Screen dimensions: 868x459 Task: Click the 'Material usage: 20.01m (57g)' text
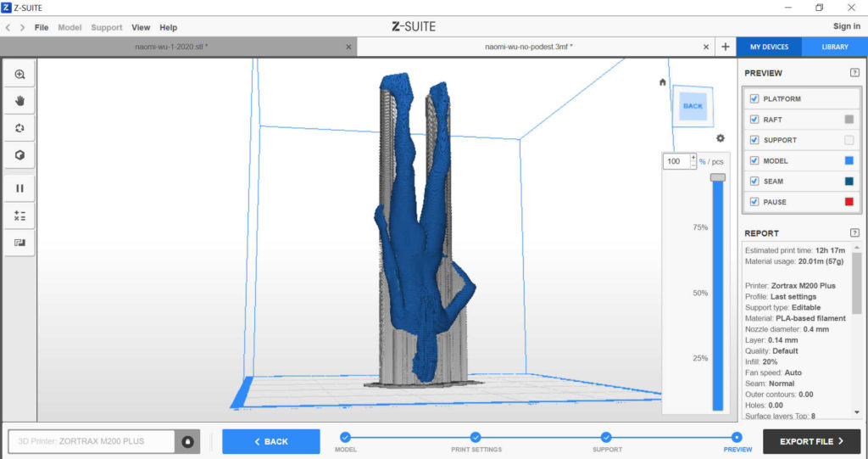coord(793,261)
